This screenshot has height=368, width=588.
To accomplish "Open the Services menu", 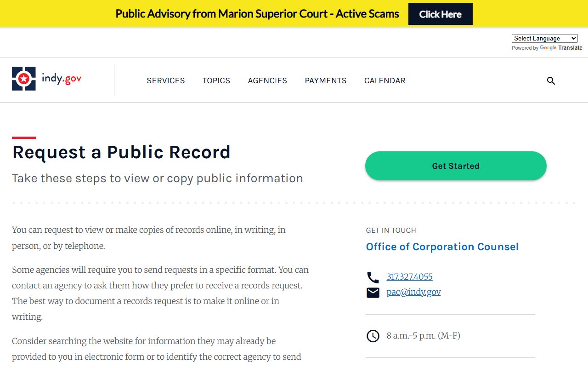I will point(166,80).
